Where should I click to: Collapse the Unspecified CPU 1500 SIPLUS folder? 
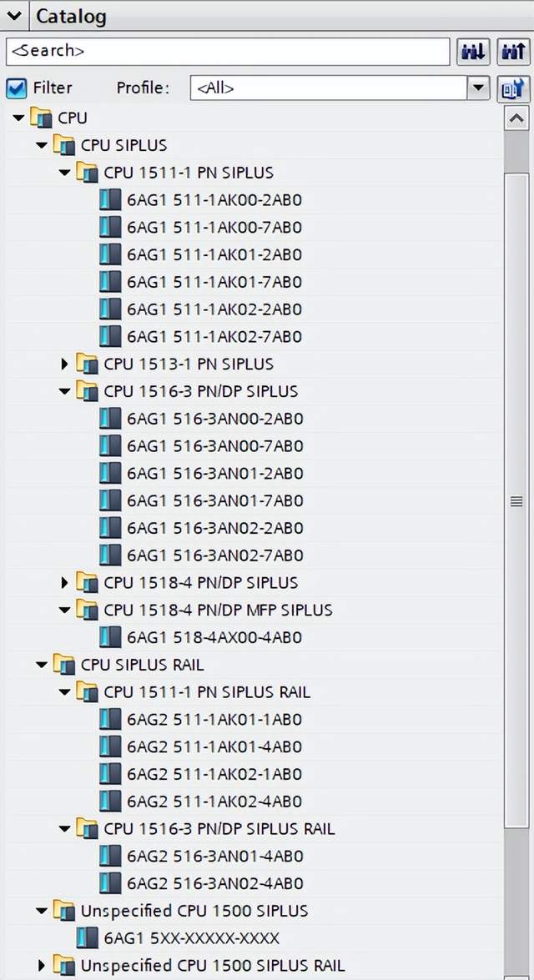click(x=41, y=912)
